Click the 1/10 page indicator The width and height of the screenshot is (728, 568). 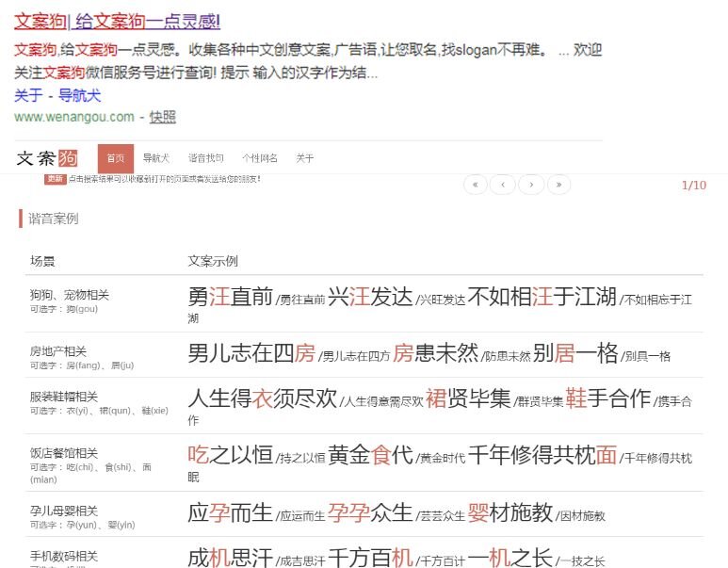pos(693,185)
